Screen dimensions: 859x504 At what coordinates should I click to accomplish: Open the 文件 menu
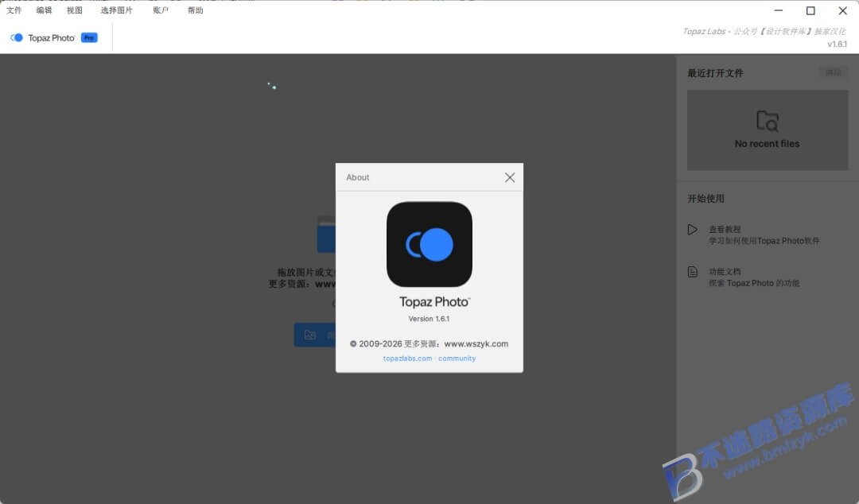pos(14,10)
